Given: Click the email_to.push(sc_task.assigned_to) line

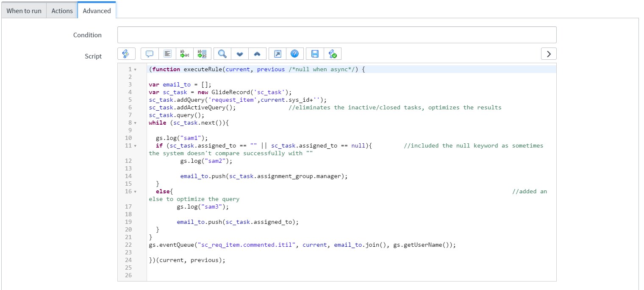Looking at the screenshot, I should click(238, 222).
